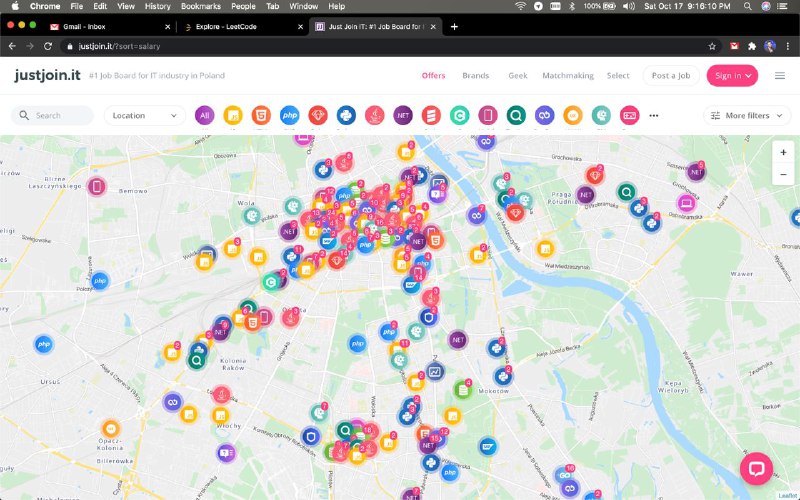Filter offers by Testing magnifier icon

(x=516, y=115)
